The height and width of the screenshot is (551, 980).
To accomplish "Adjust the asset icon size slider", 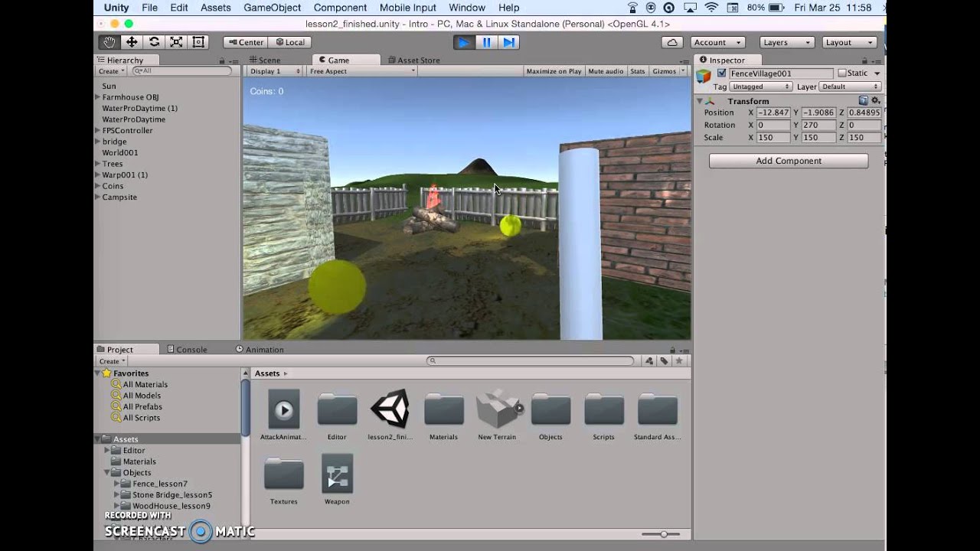I will (663, 534).
